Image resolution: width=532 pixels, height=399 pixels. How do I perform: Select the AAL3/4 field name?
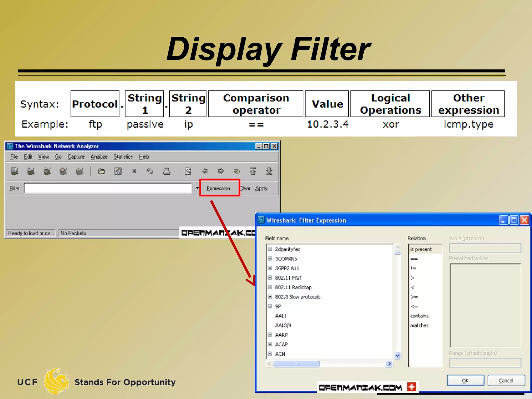click(283, 325)
